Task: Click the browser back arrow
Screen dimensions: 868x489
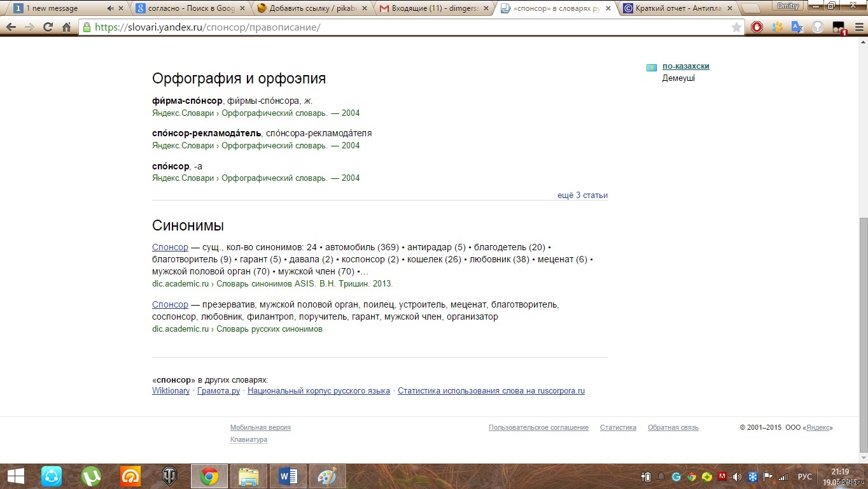Action: pyautogui.click(x=11, y=27)
